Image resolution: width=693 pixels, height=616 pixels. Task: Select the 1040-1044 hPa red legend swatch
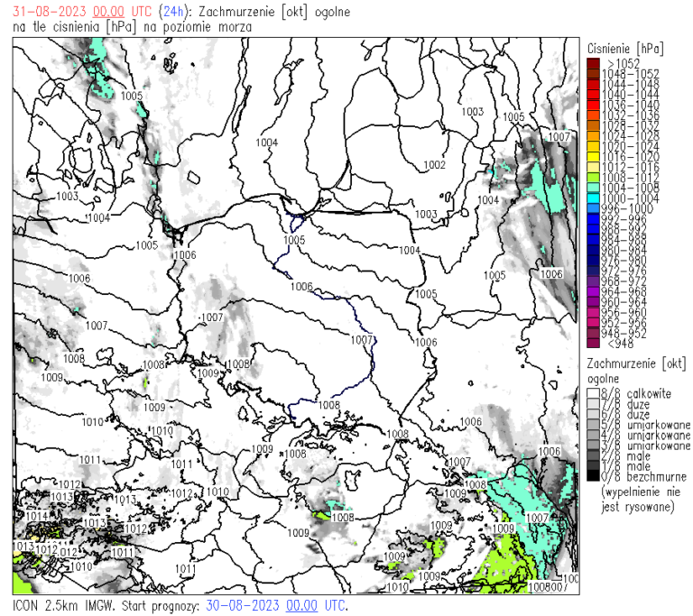pos(593,94)
